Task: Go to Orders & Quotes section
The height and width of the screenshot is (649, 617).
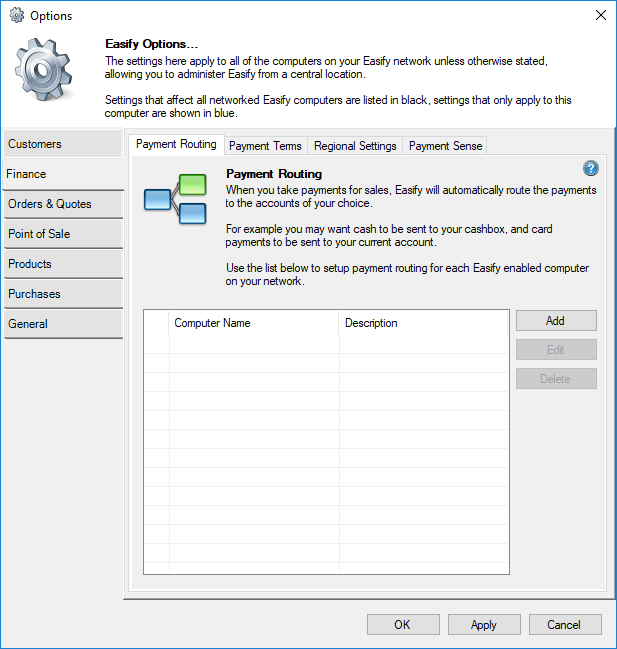Action: (x=63, y=204)
